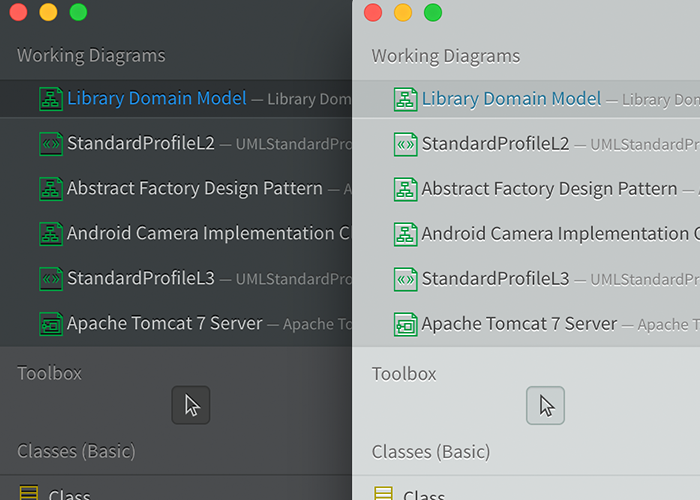The image size is (700, 500).
Task: Click Apache Tomcat deployment icon in dark panel
Action: point(51,324)
